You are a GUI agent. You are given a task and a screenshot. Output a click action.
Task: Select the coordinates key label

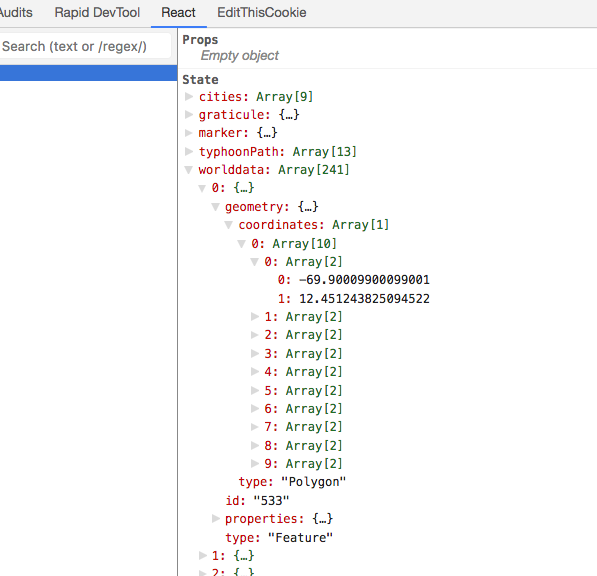(281, 225)
